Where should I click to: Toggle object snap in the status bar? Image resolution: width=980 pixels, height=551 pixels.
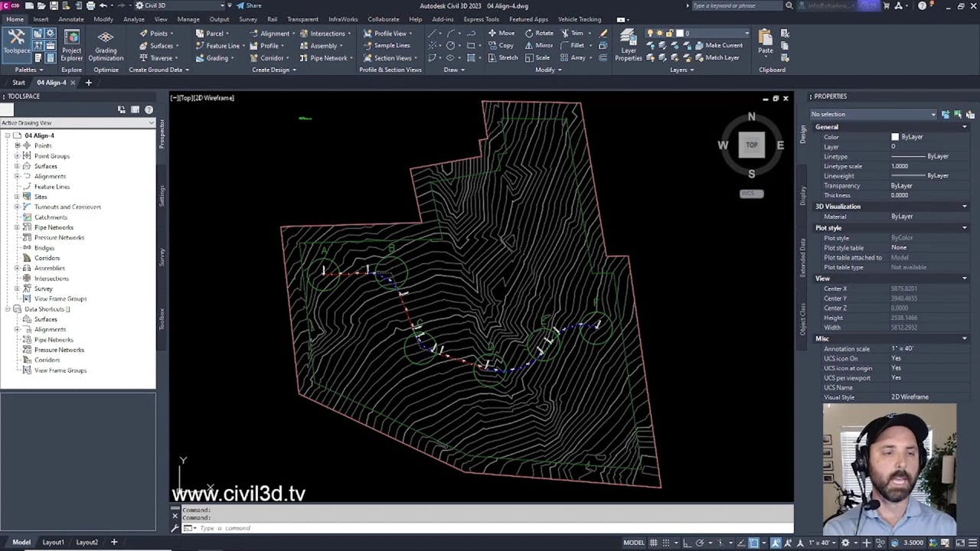click(x=753, y=542)
